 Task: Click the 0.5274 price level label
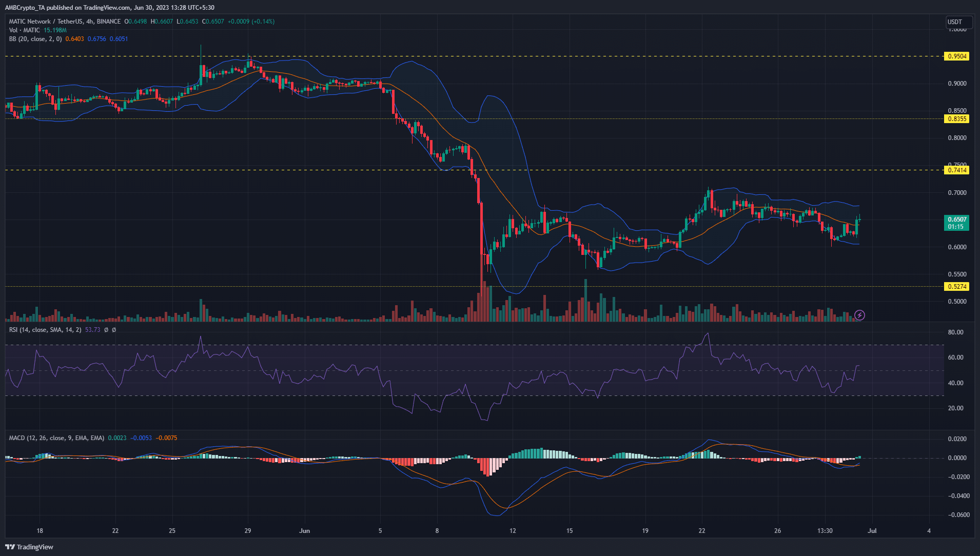pos(957,287)
